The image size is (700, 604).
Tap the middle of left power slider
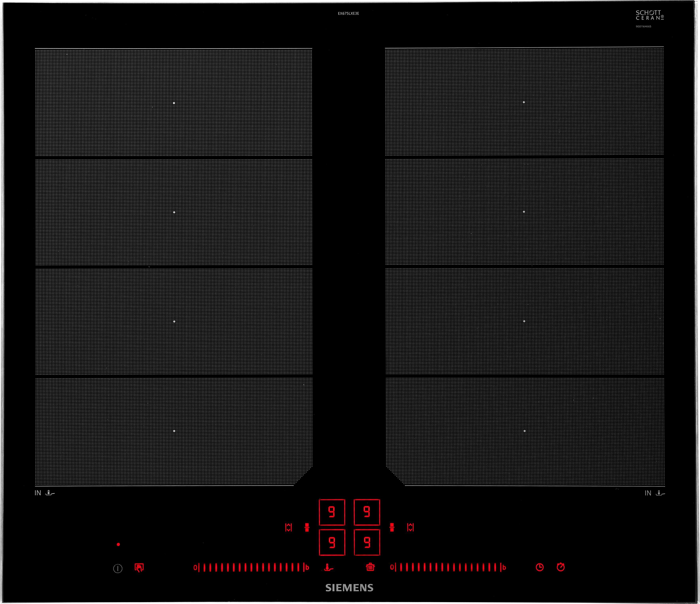tap(251, 567)
